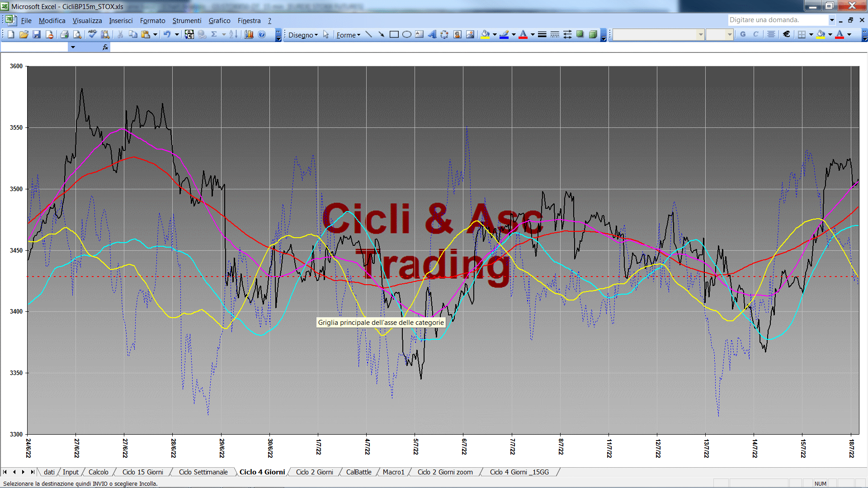
Task: Insert WordArt from the drawing toolbar
Action: (x=432, y=34)
